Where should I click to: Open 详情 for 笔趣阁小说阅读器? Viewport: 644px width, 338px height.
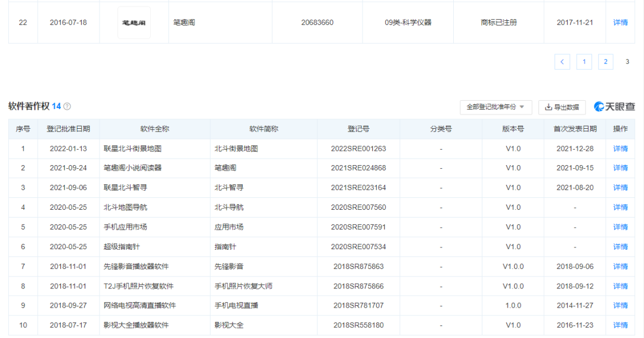coord(620,168)
